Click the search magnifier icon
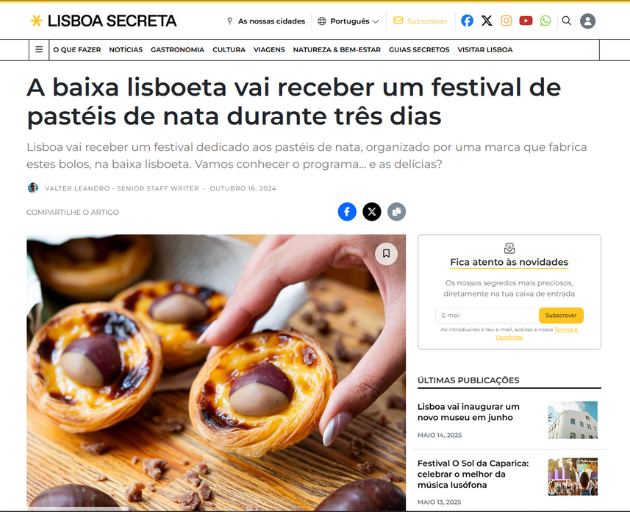Viewport: 630px width, 512px height. pos(566,21)
